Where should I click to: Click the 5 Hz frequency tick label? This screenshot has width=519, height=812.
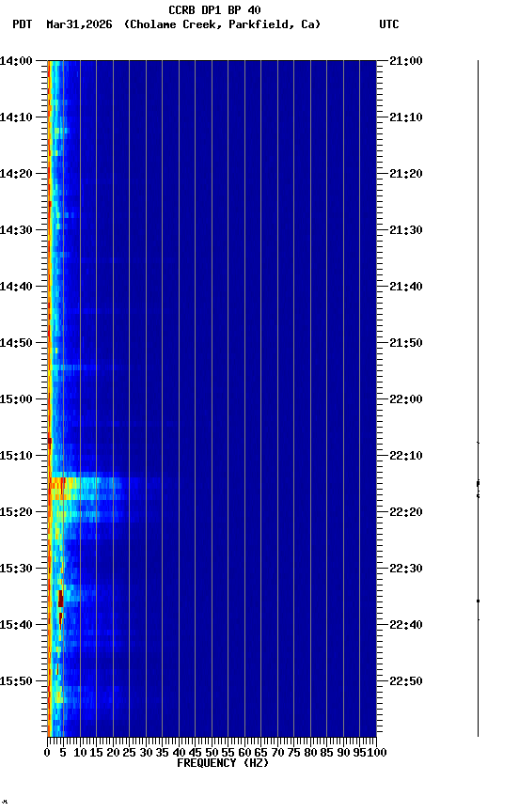[x=63, y=754]
